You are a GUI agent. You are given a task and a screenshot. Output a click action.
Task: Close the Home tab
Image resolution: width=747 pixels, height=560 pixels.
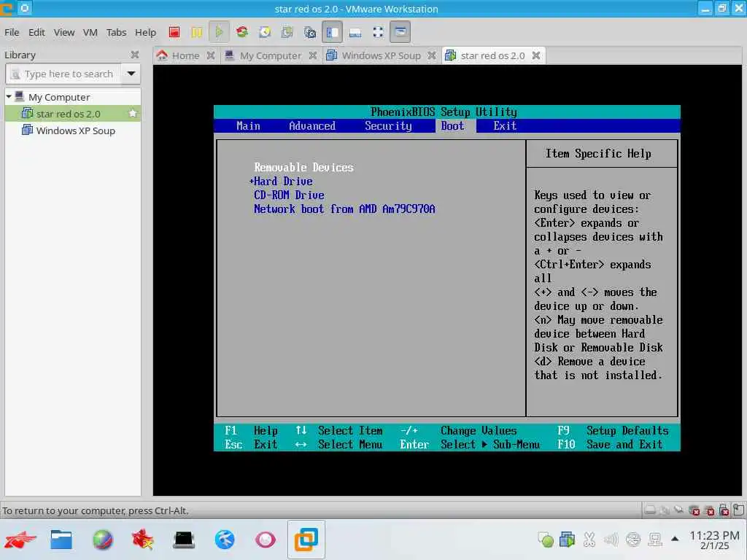211,55
